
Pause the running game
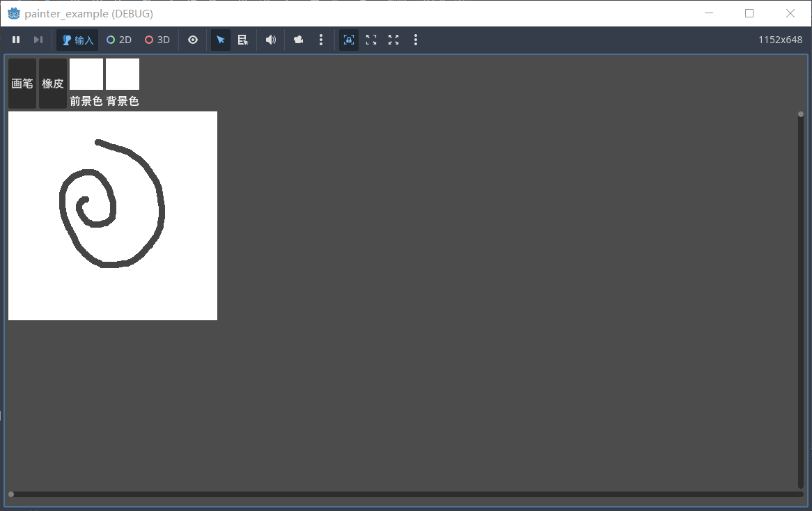click(16, 40)
